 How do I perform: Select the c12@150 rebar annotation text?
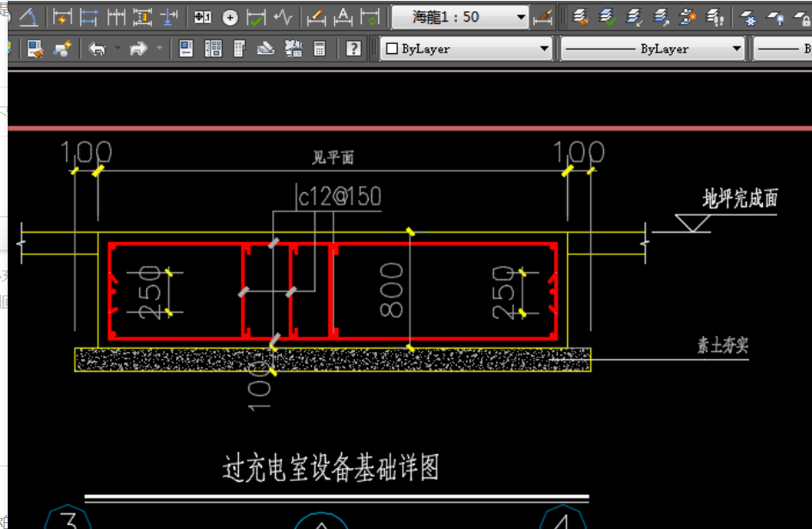pyautogui.click(x=339, y=197)
